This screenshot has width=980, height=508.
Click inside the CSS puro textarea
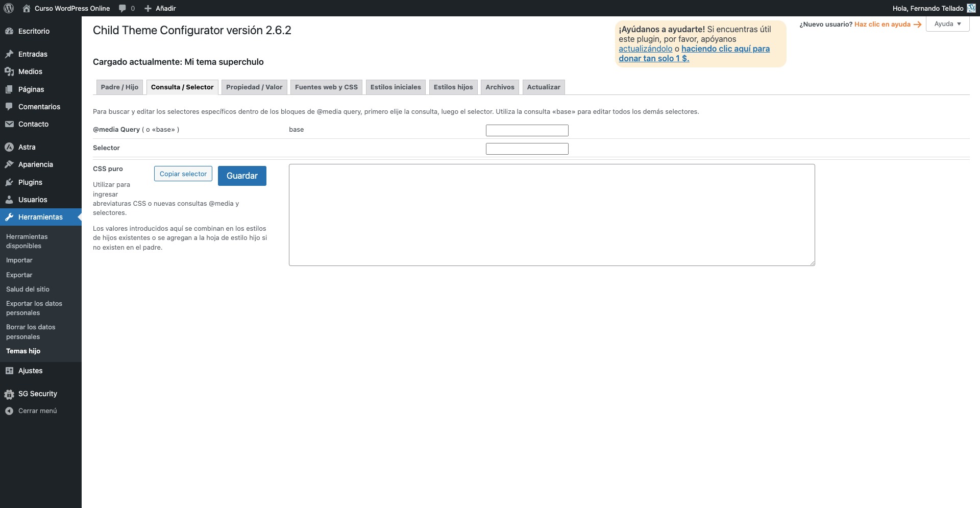tap(551, 215)
